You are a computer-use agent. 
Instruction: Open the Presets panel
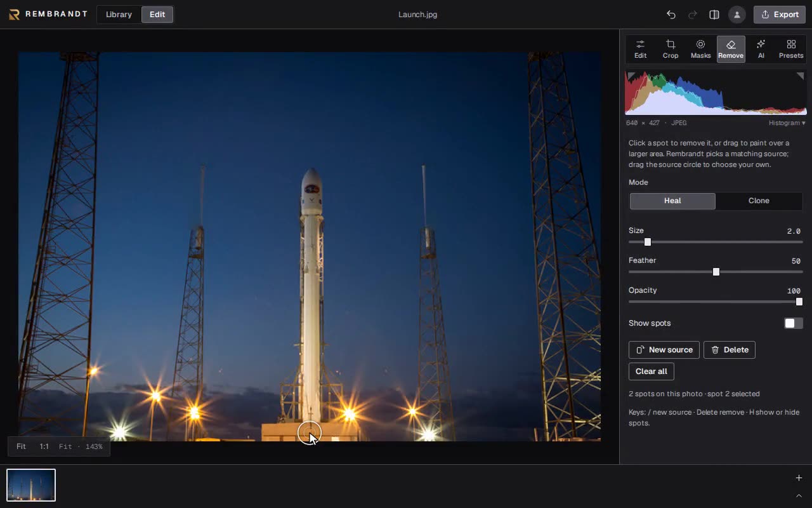791,49
